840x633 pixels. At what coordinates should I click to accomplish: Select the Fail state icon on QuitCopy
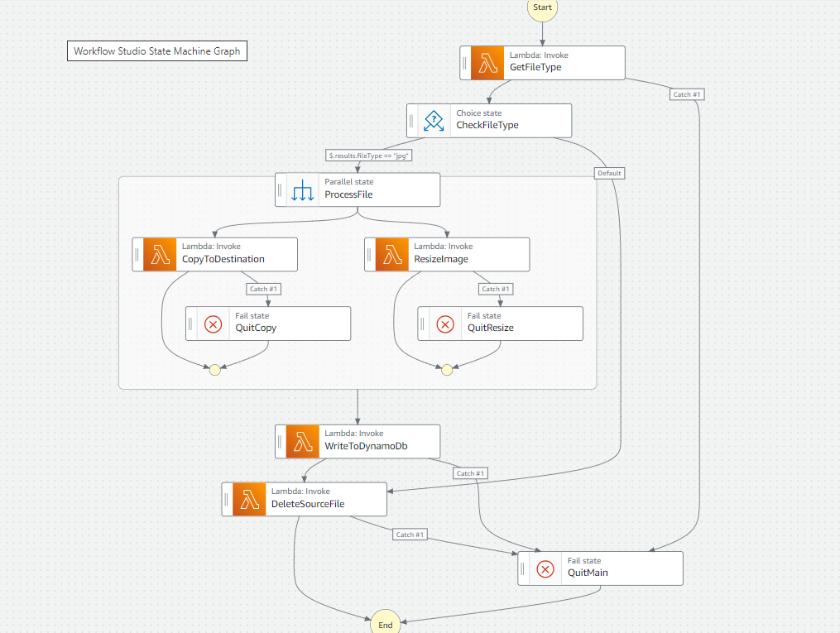tap(214, 324)
